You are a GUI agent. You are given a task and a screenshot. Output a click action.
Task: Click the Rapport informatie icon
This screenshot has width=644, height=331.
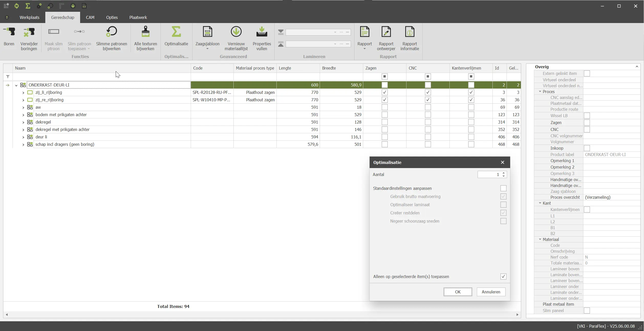tap(410, 32)
